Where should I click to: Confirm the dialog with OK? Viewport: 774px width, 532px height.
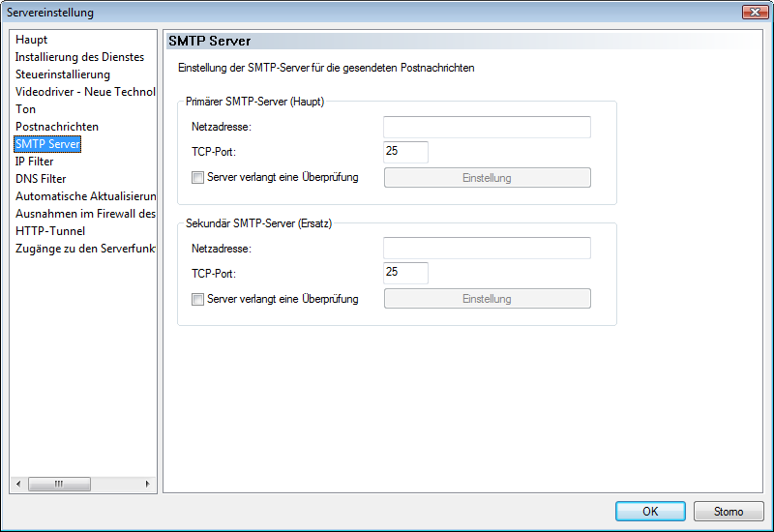pyautogui.click(x=650, y=512)
